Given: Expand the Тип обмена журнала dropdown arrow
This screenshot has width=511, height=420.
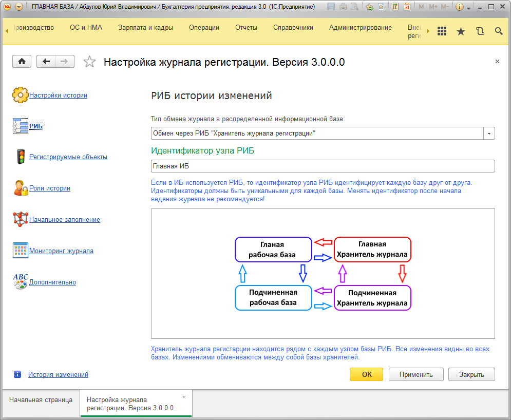Looking at the screenshot, I should click(x=489, y=133).
